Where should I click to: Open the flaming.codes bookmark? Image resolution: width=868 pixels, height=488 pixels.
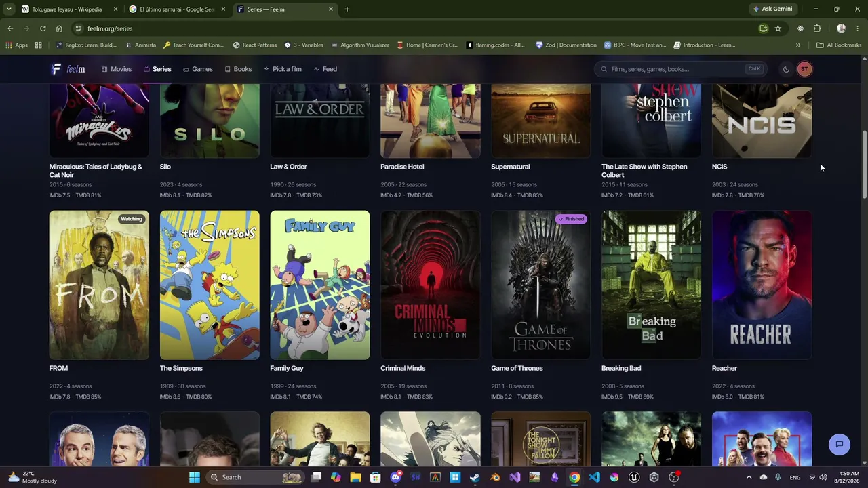pos(496,45)
